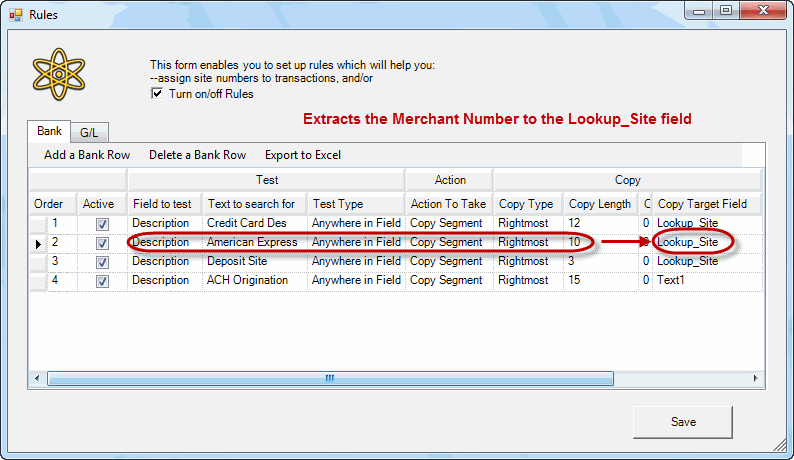Click the Rules window title icon
The height and width of the screenshot is (460, 794).
[x=14, y=13]
